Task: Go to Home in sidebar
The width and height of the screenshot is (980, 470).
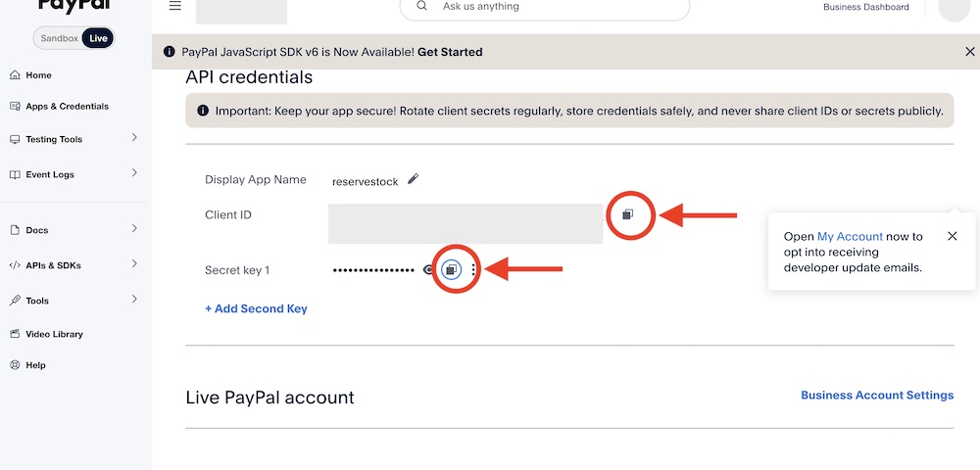Action: tap(38, 75)
